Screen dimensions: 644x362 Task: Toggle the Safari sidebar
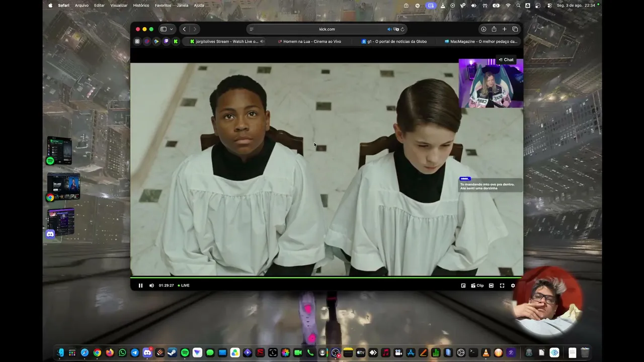[164, 29]
